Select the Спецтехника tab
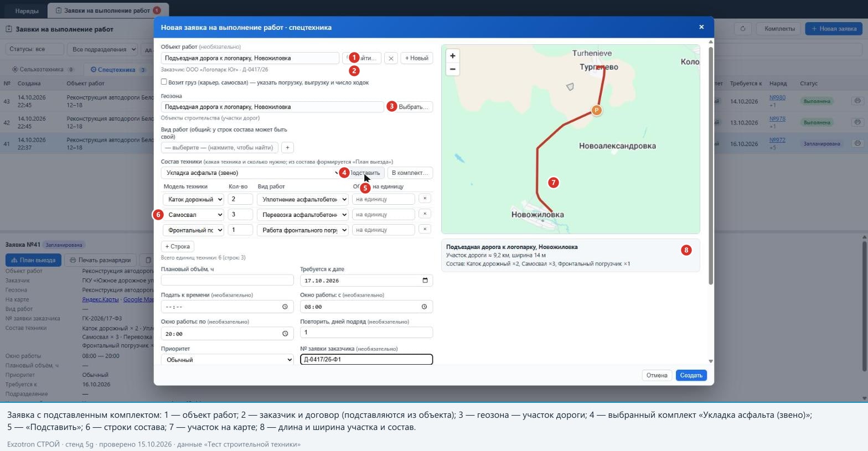 (118, 70)
